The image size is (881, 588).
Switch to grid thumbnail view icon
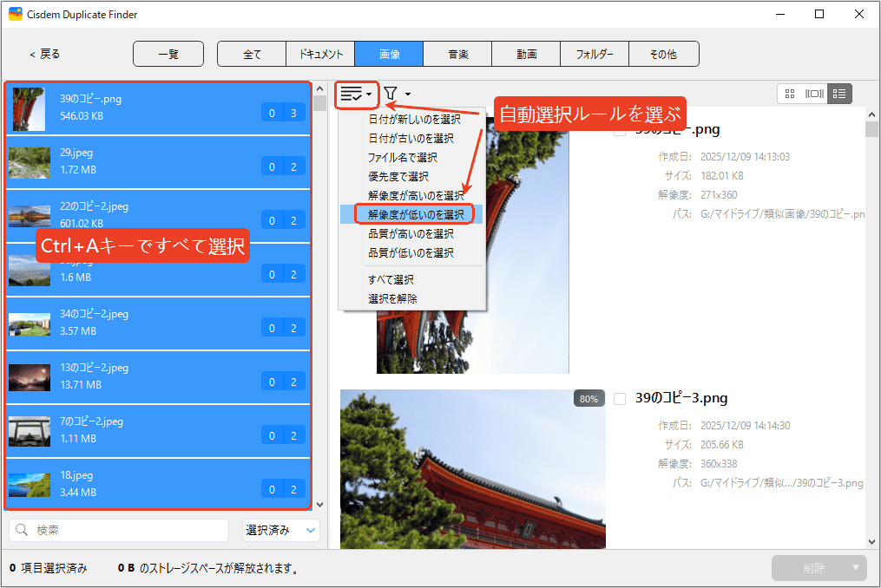click(x=790, y=94)
